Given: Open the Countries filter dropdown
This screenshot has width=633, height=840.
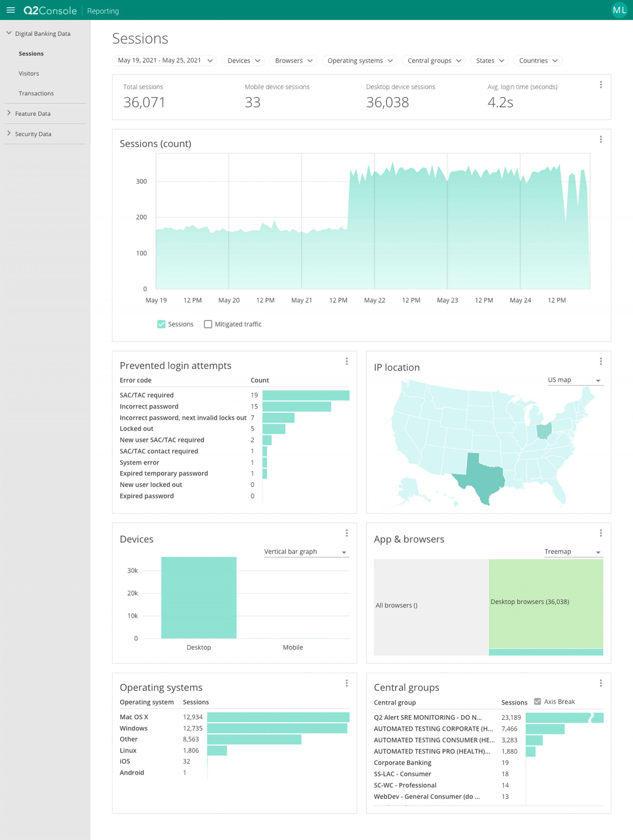Looking at the screenshot, I should 537,60.
